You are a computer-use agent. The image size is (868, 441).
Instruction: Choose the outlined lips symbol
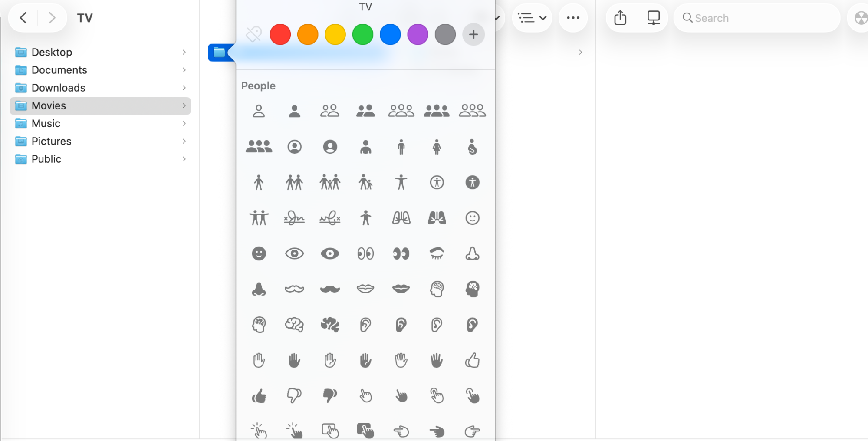click(x=365, y=289)
